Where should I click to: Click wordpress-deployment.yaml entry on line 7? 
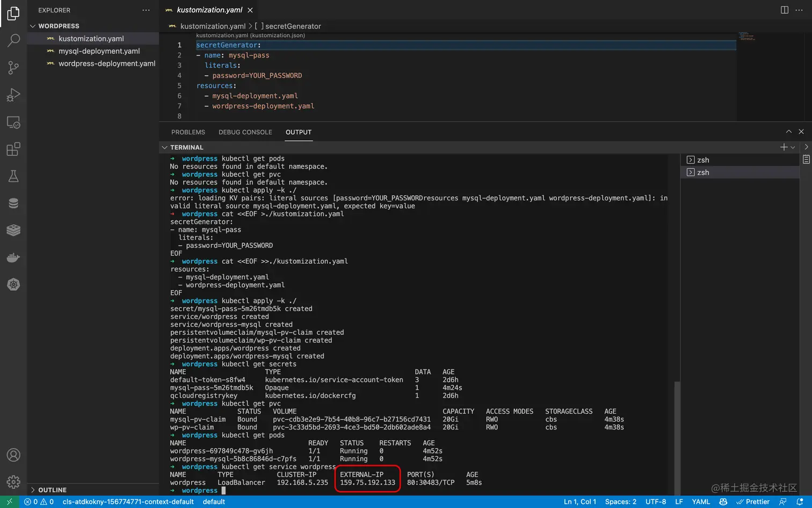263,106
